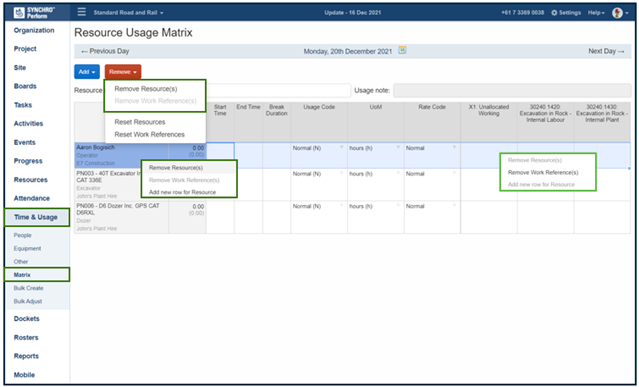This screenshot has height=387, width=639.
Task: Open the user avatar menu
Action: coord(620,13)
